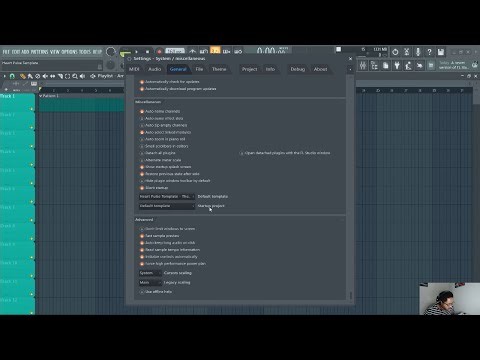Click the tempo tapper figure icon
This screenshot has height=360, width=480.
[408, 65]
